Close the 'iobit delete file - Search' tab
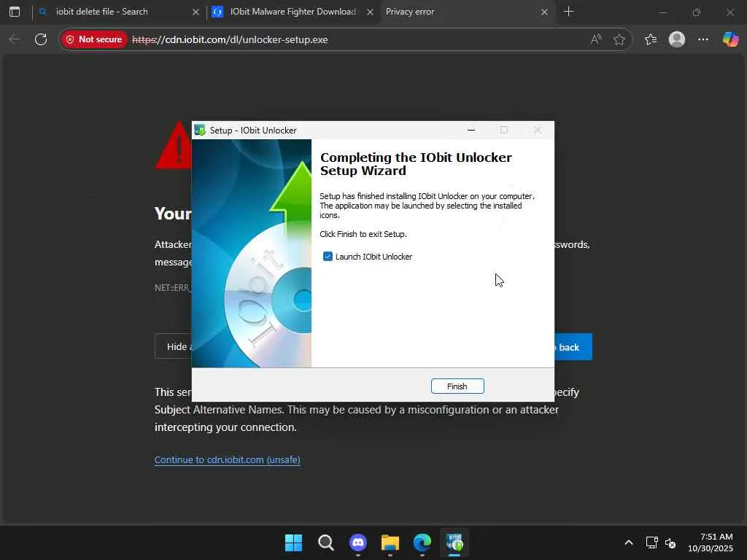The width and height of the screenshot is (747, 560). (x=196, y=12)
